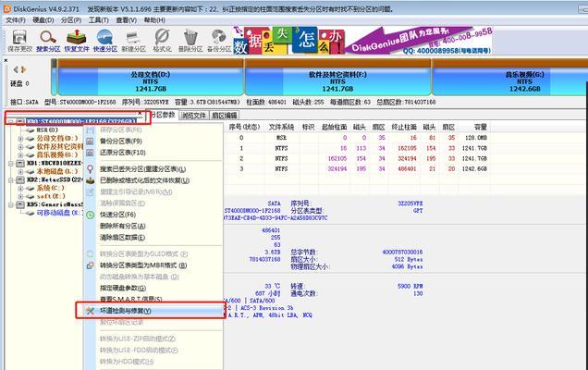The width and height of the screenshot is (588, 370).
Task: Expand the 软件及其它资料 tree node
Action: 20,147
